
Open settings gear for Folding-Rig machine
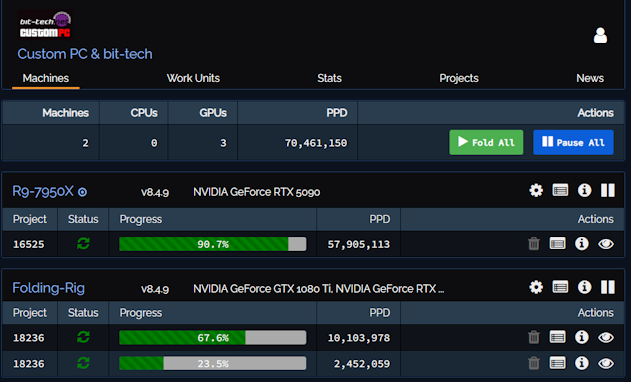point(536,287)
